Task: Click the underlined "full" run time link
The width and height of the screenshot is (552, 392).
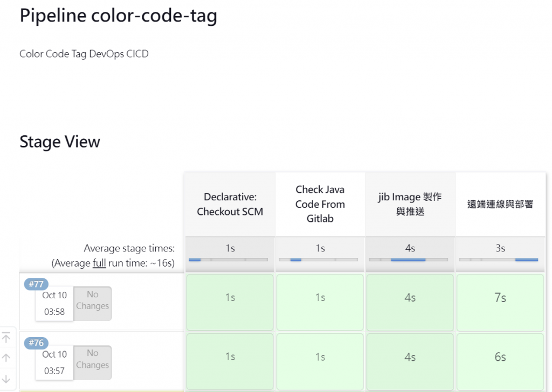Action: (x=99, y=263)
